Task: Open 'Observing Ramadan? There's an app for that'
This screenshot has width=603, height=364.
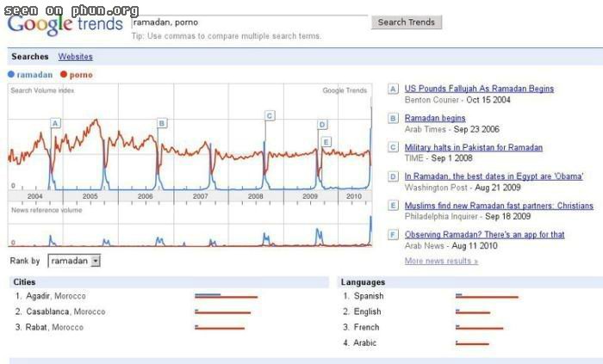Action: pos(484,235)
